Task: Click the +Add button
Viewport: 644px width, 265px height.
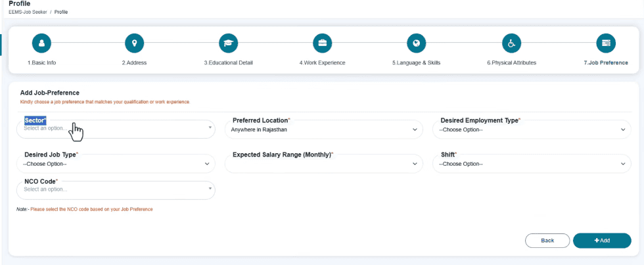Action: (602, 241)
